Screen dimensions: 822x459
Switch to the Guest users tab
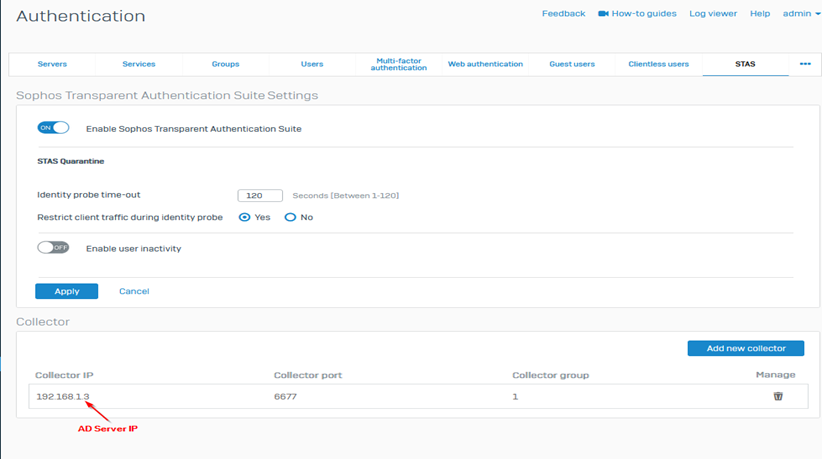click(572, 64)
